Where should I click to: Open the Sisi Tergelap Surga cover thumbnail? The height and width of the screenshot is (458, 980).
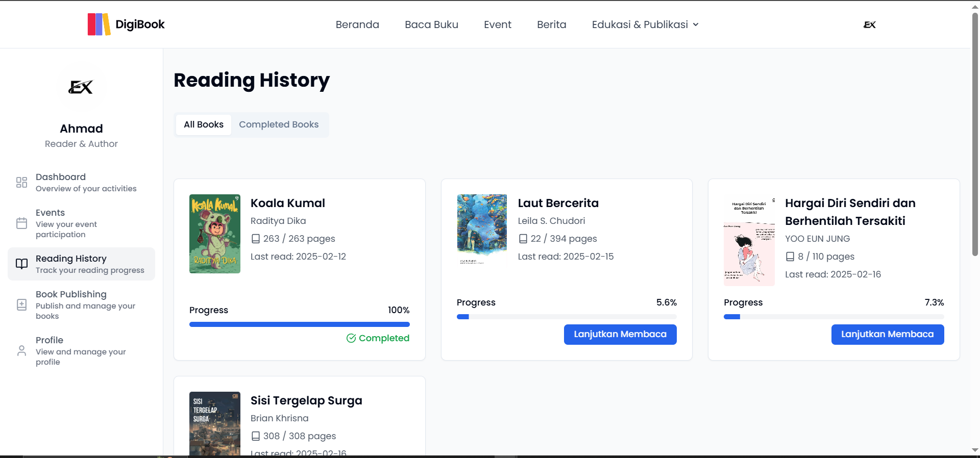pyautogui.click(x=215, y=423)
